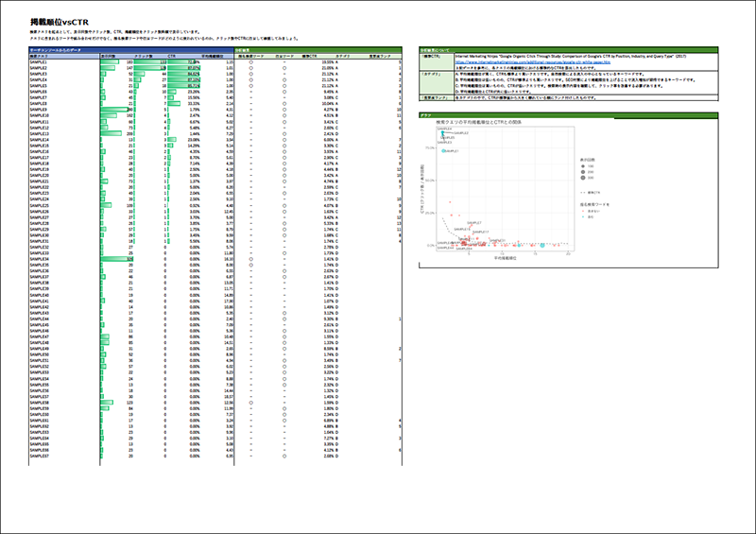The height and width of the screenshot is (534, 756).
Task: Open the internetmarketingninjas.com hyperlink
Action: point(532,62)
